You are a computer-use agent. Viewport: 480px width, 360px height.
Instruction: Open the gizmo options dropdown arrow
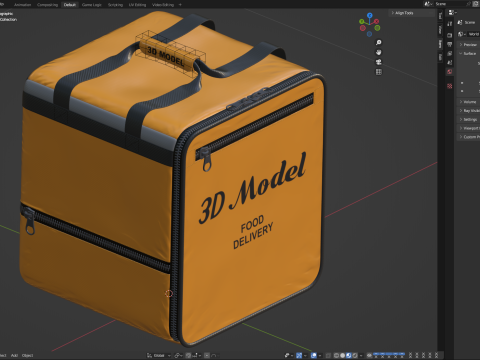point(305,355)
